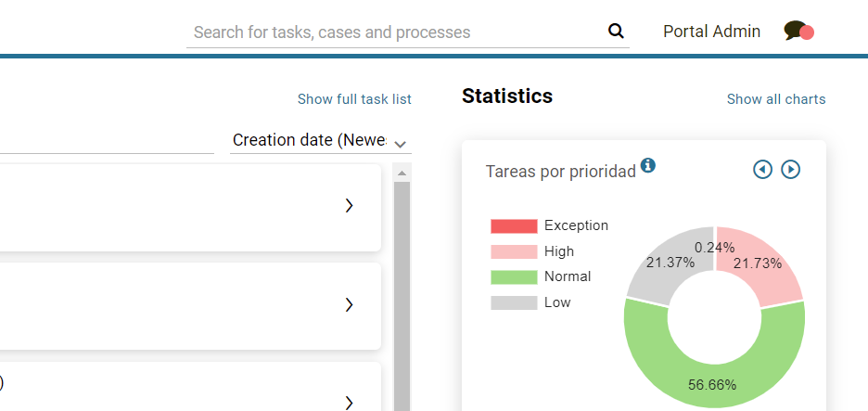Click Show all charts link
Viewport: 868px width, 411px height.
pyautogui.click(x=775, y=99)
